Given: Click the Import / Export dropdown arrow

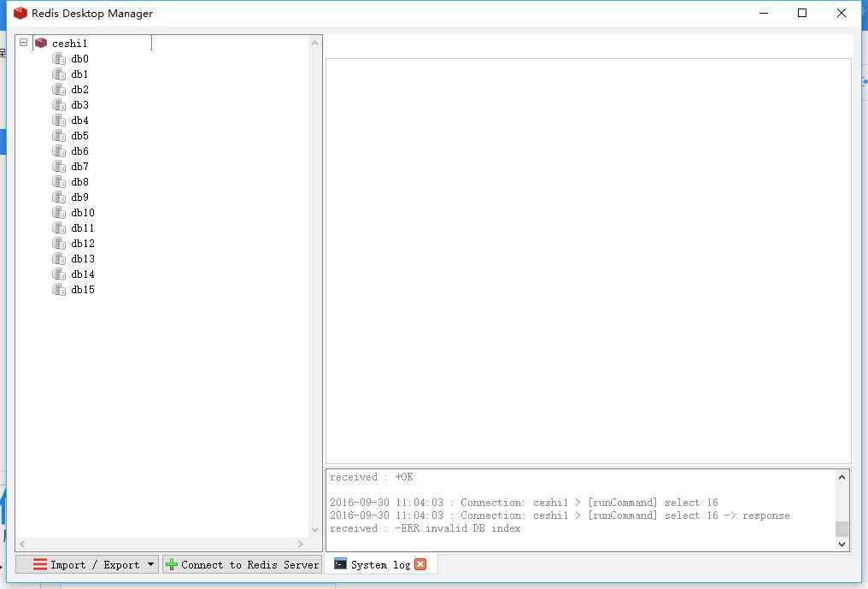Looking at the screenshot, I should pyautogui.click(x=150, y=564).
